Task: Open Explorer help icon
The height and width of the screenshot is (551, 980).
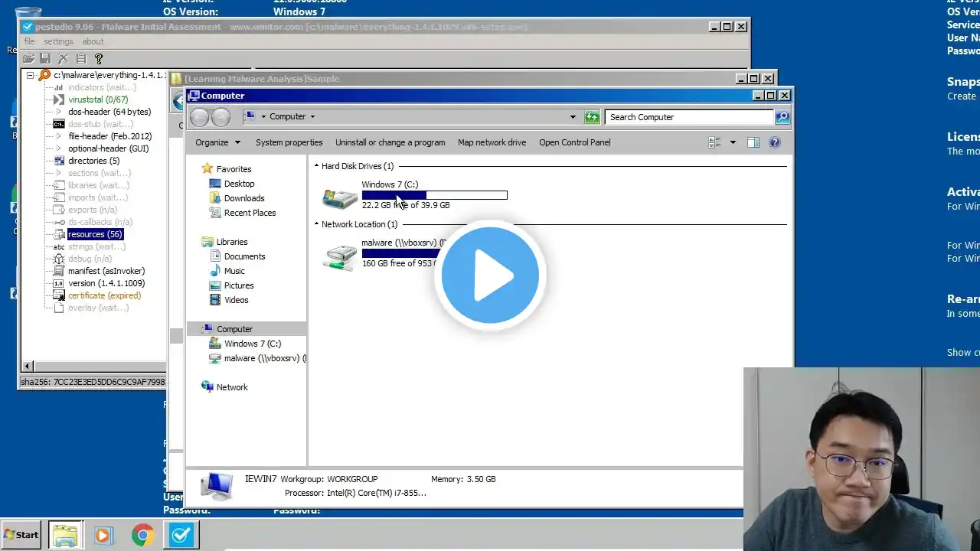Action: pyautogui.click(x=775, y=142)
